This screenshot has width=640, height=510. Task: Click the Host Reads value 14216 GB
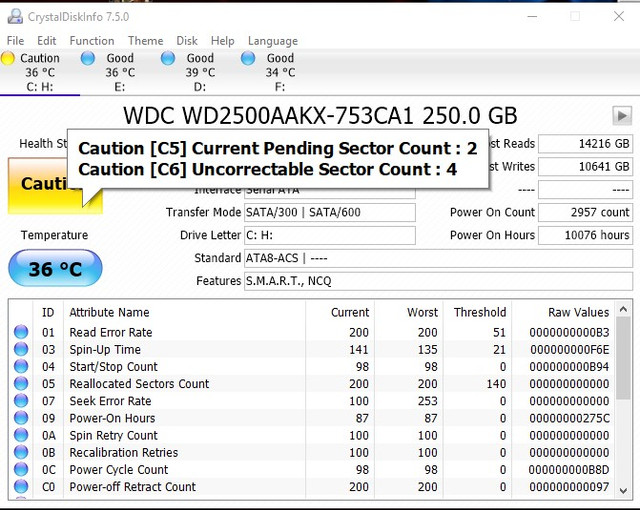[x=585, y=144]
